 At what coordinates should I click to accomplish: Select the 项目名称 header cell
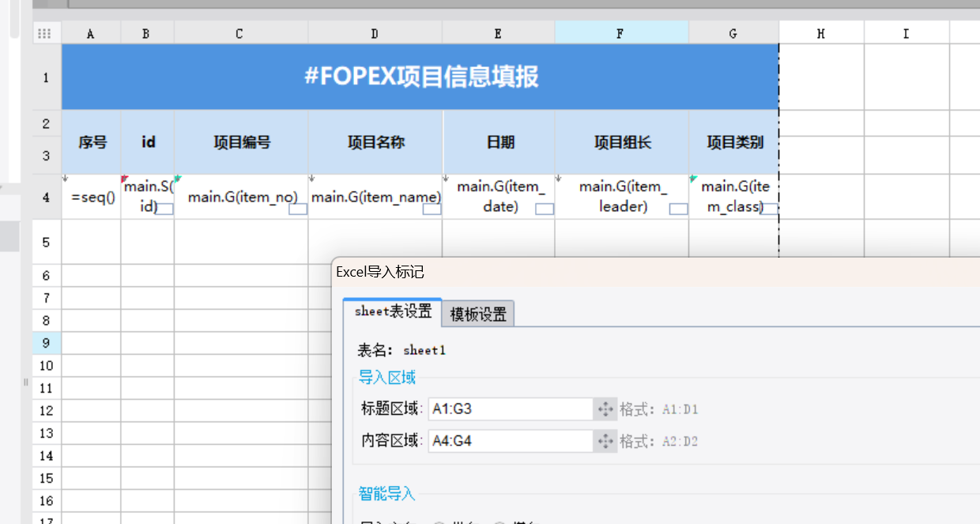375,142
